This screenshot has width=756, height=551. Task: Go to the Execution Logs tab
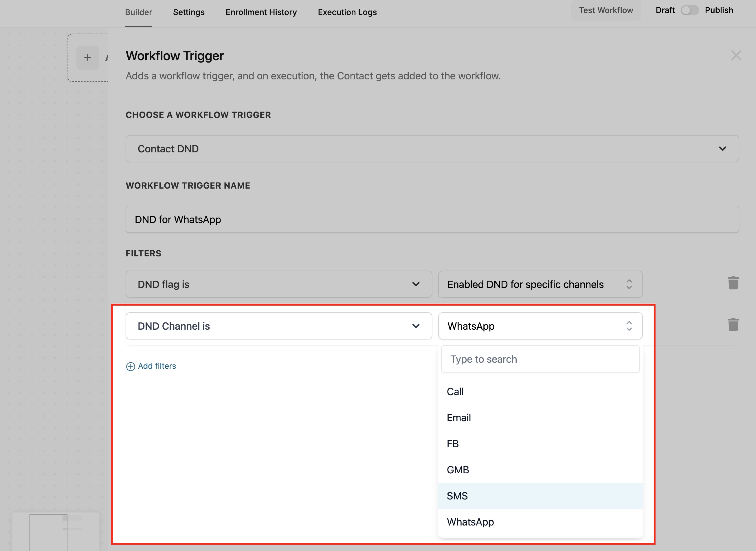(347, 12)
